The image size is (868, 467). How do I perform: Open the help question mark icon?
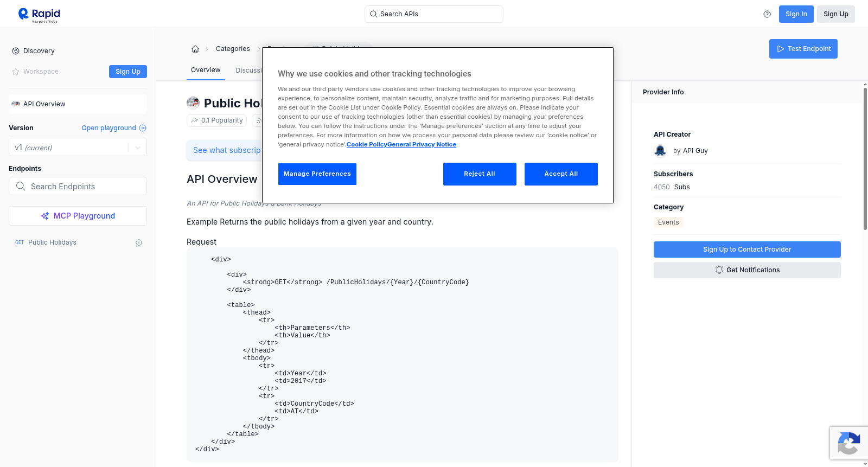click(767, 14)
